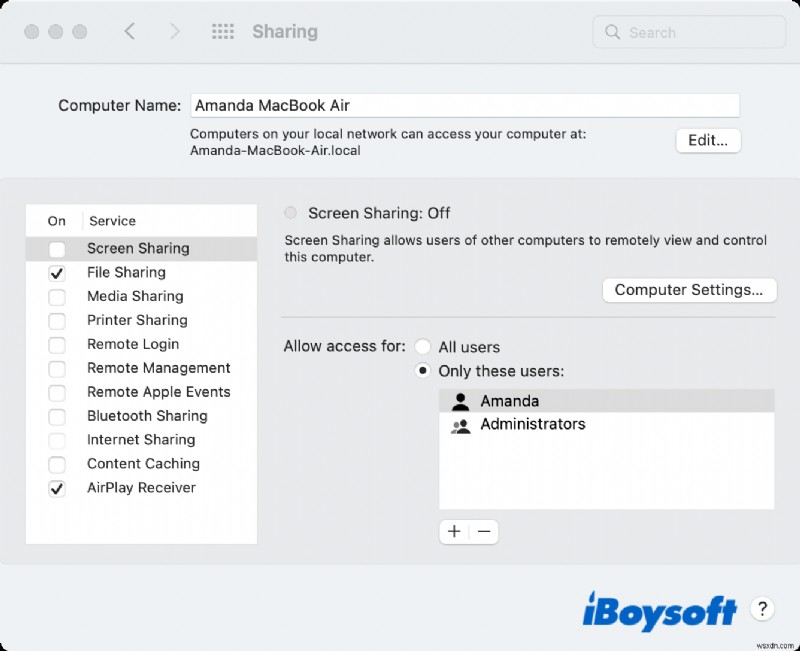Click the back navigation arrow
Screen dimensions: 800x651
click(130, 31)
